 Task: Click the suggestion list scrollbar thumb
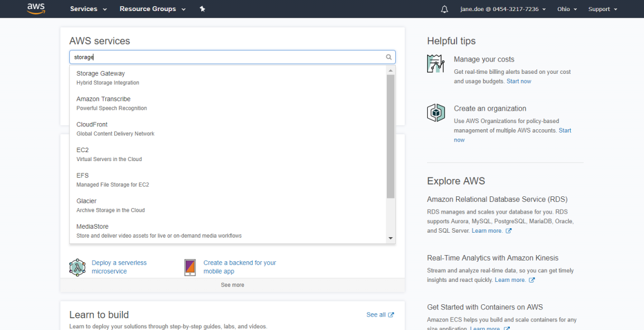[x=391, y=136]
